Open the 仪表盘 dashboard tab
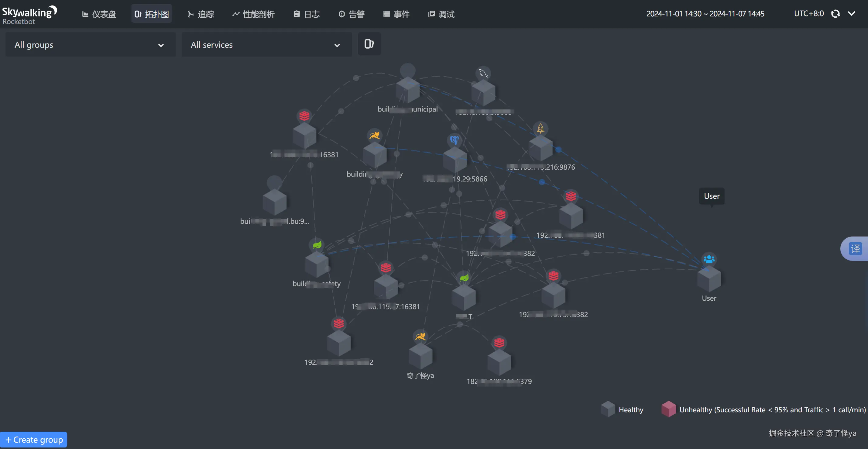Viewport: 868px width, 449px height. [x=99, y=14]
